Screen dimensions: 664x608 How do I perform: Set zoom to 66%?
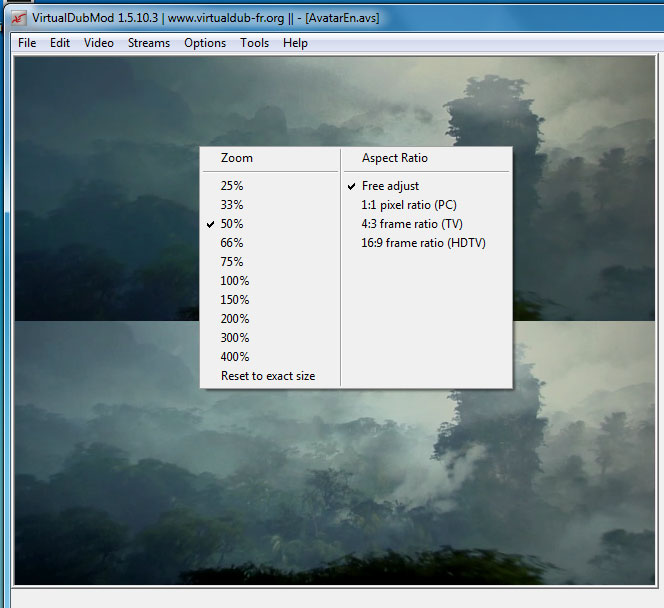click(270, 243)
